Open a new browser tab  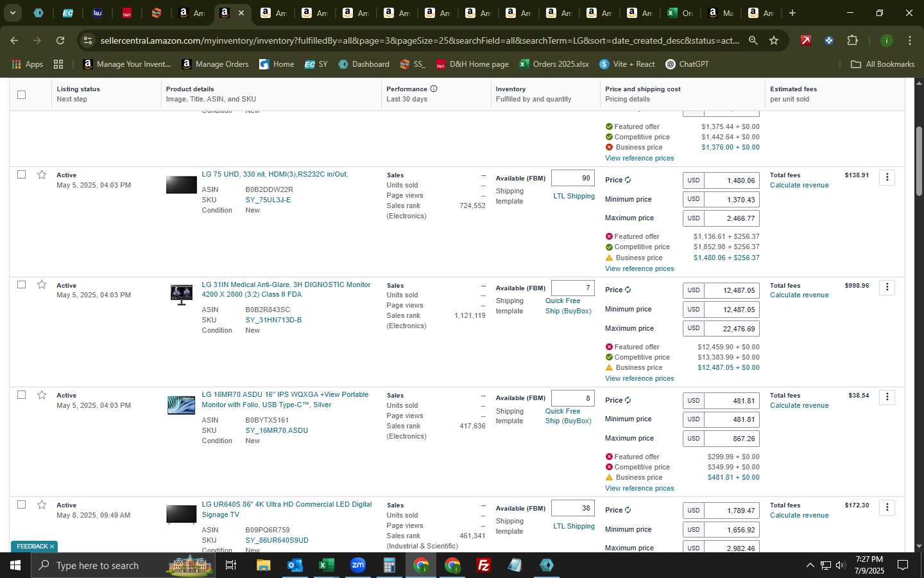click(792, 13)
